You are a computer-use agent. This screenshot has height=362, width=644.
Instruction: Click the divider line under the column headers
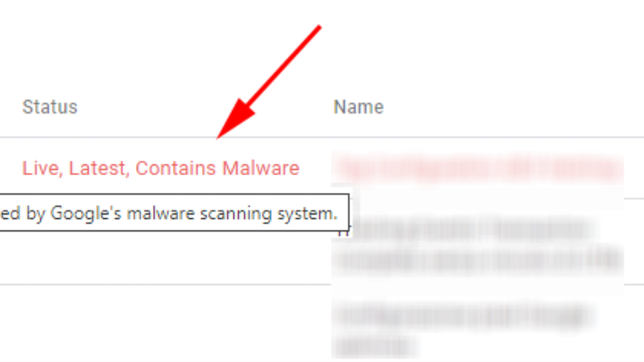click(322, 137)
